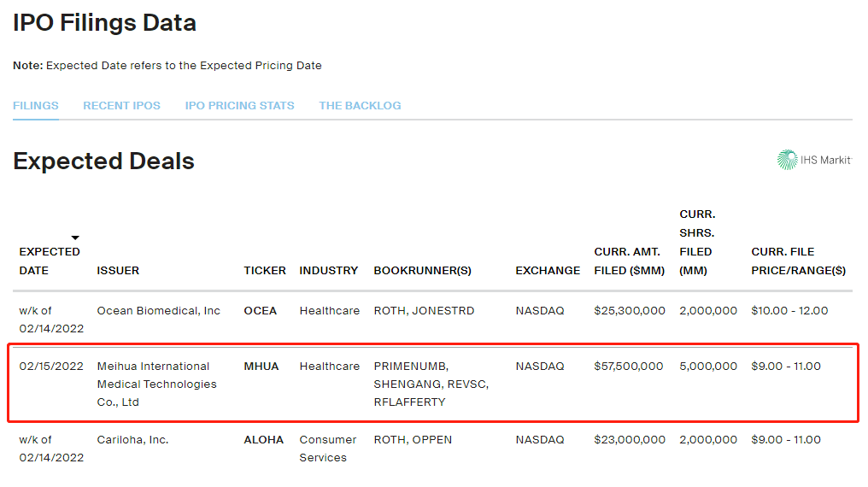Click issuer Ocean Biomedical, Inc
The image size is (868, 487).
click(x=158, y=311)
